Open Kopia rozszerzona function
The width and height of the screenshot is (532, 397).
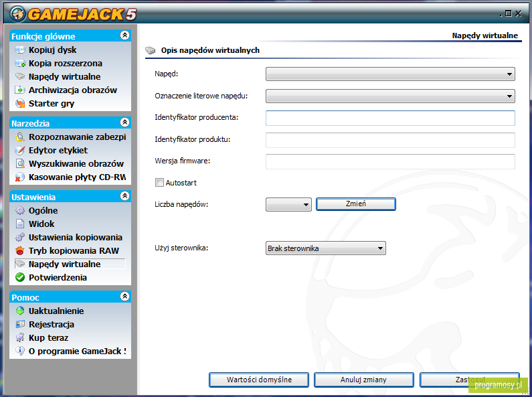pos(66,64)
